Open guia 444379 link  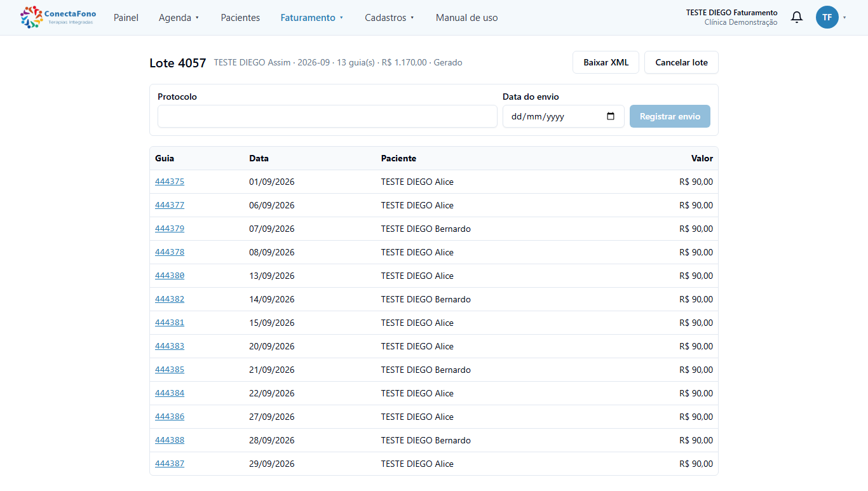(x=170, y=229)
